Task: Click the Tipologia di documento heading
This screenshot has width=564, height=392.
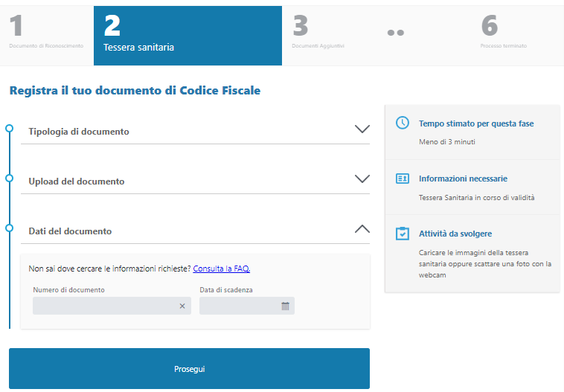Action: [x=79, y=132]
